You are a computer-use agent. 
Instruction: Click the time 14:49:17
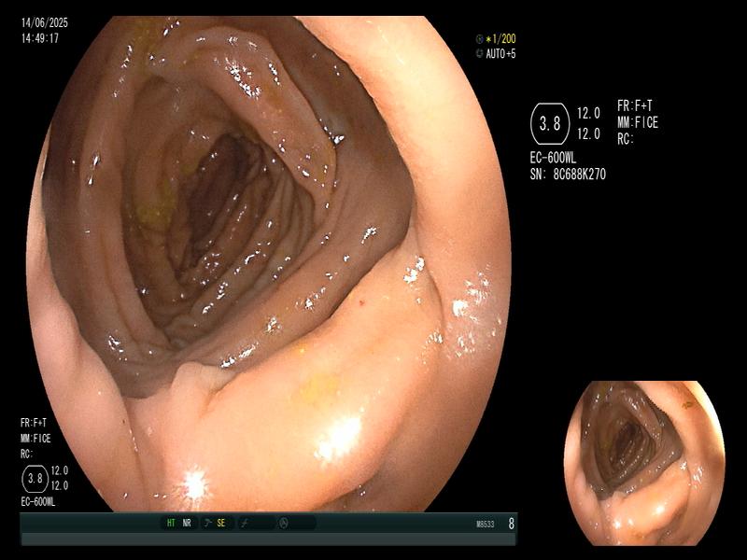(40, 38)
